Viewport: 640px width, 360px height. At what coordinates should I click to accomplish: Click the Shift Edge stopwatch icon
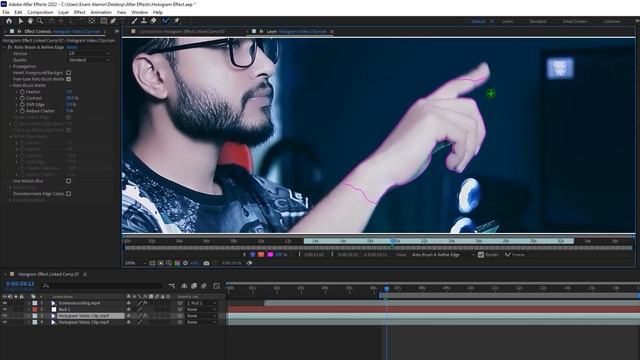point(22,104)
